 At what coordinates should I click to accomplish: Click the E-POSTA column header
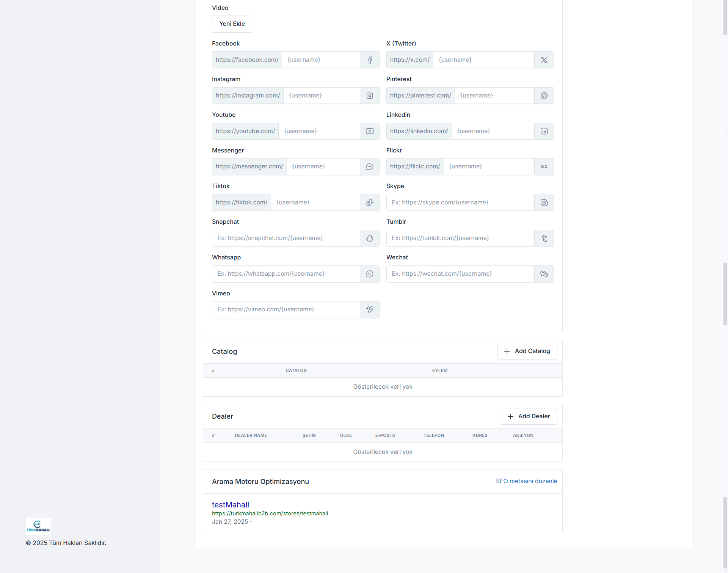(385, 435)
